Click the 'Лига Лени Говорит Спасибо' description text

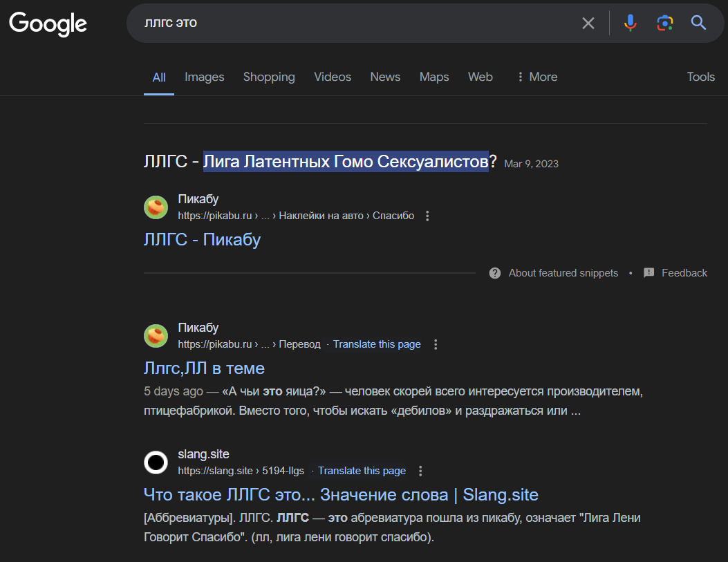pyautogui.click(x=392, y=527)
